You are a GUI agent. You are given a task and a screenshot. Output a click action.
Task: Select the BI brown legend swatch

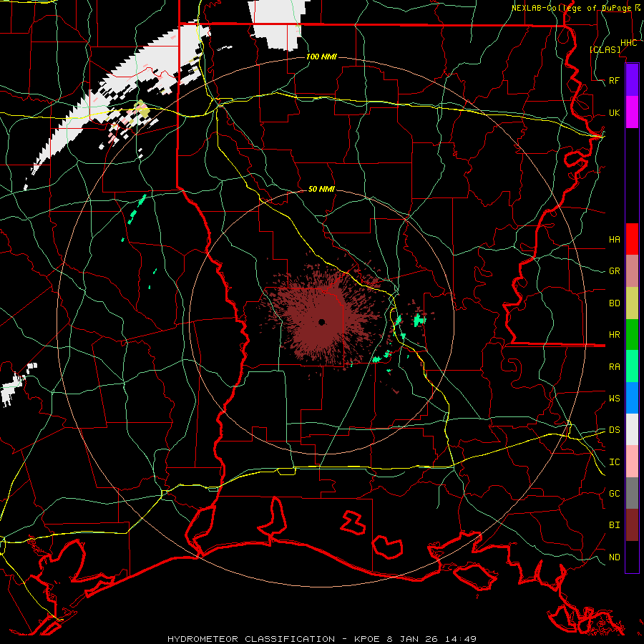click(x=632, y=525)
